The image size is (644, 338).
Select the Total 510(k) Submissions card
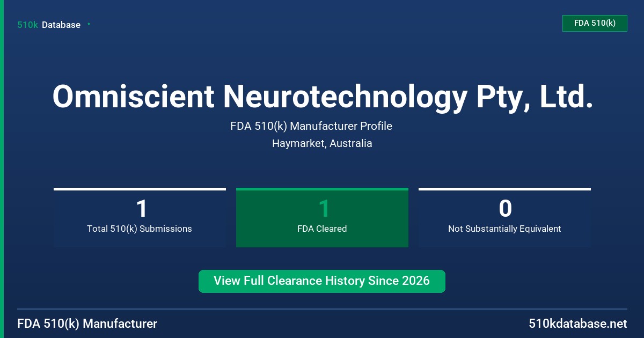[x=140, y=218]
